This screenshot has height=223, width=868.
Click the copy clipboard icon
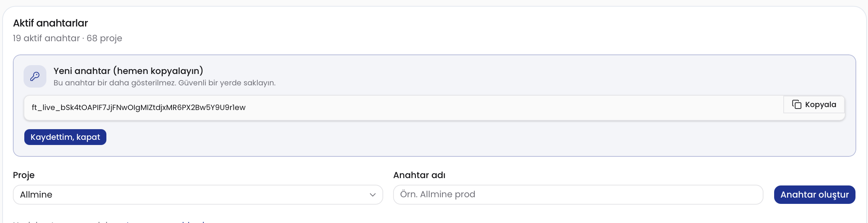pos(797,105)
